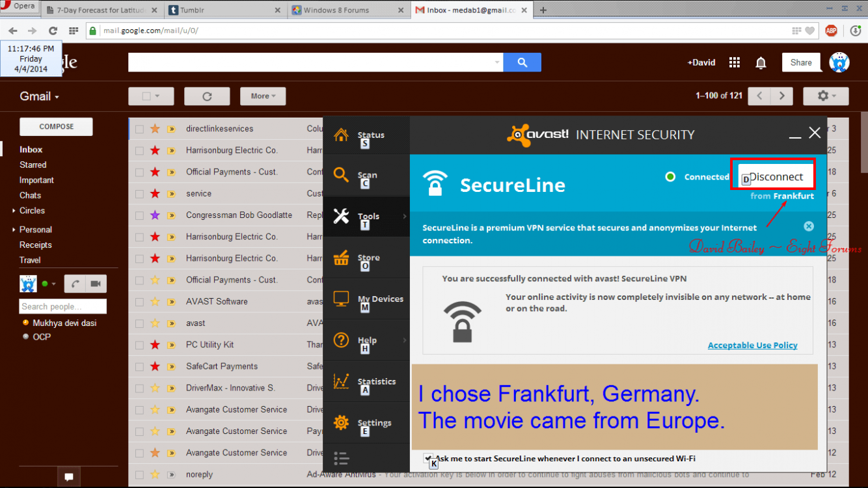Screen dimensions: 868x488
Task: Click the Share button
Action: point(801,62)
